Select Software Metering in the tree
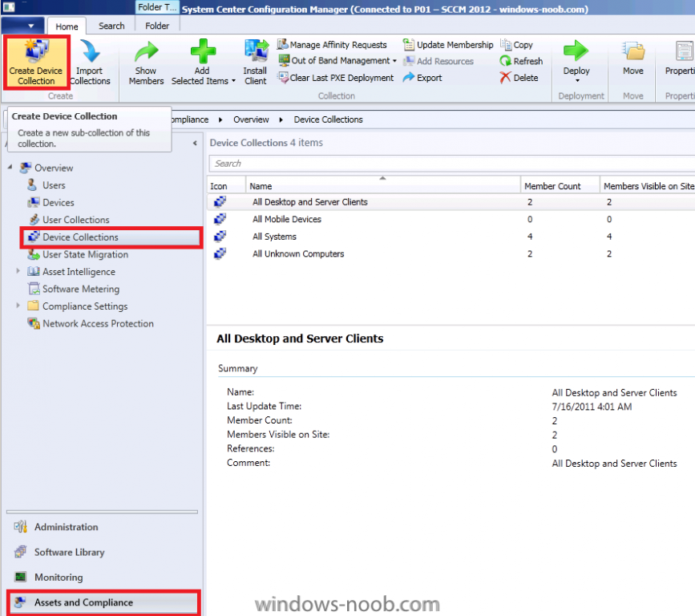Viewport: 695px width, 616px height. [81, 289]
